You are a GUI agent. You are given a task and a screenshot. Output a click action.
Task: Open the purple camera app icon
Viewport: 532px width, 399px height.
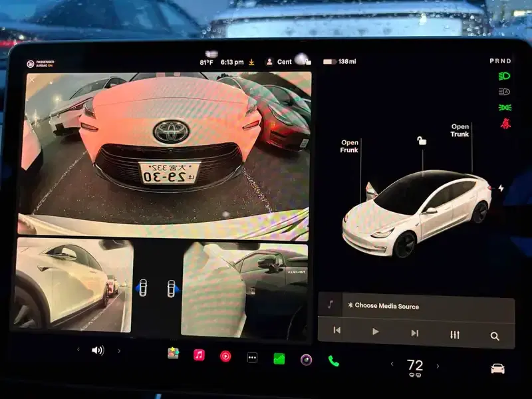(x=306, y=360)
